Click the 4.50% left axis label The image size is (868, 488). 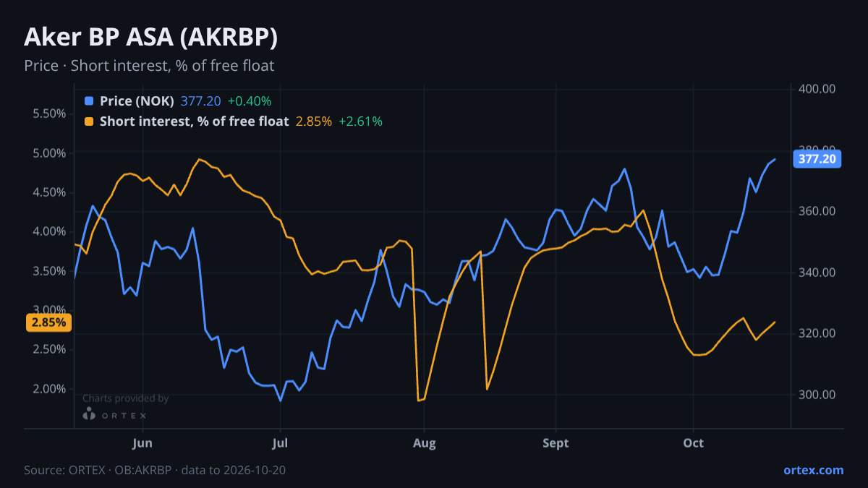[x=50, y=192]
